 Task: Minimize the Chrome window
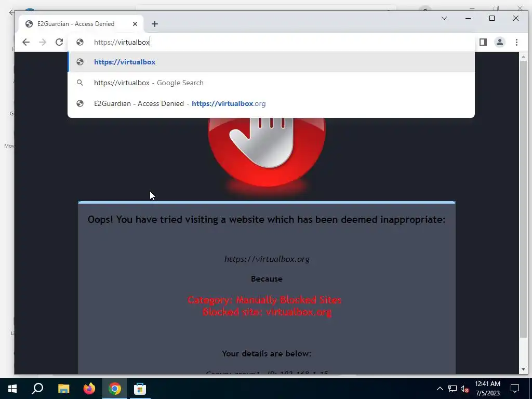[x=468, y=18]
